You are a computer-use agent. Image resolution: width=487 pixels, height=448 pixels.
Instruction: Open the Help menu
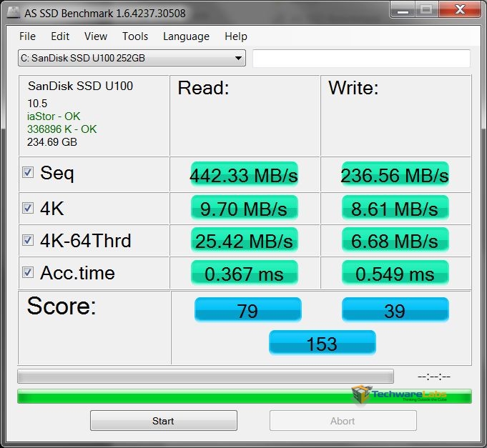click(x=236, y=36)
